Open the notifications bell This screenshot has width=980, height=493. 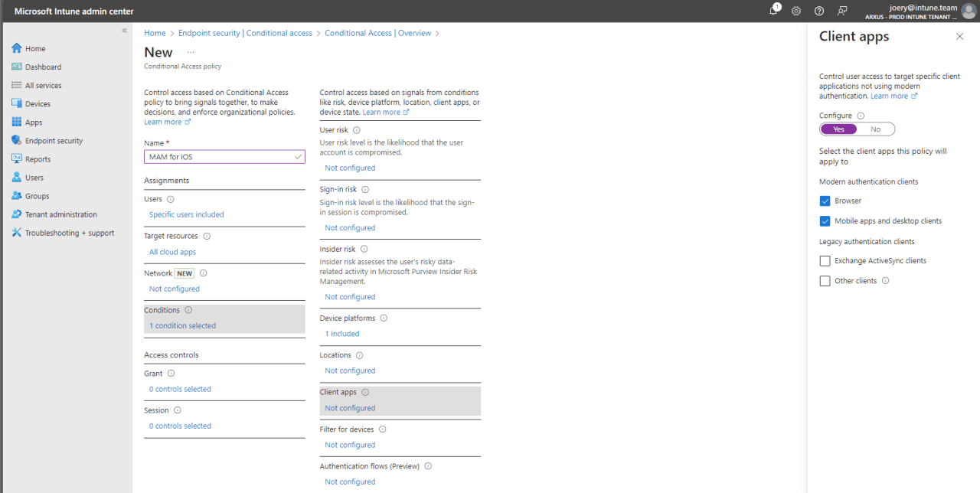773,11
